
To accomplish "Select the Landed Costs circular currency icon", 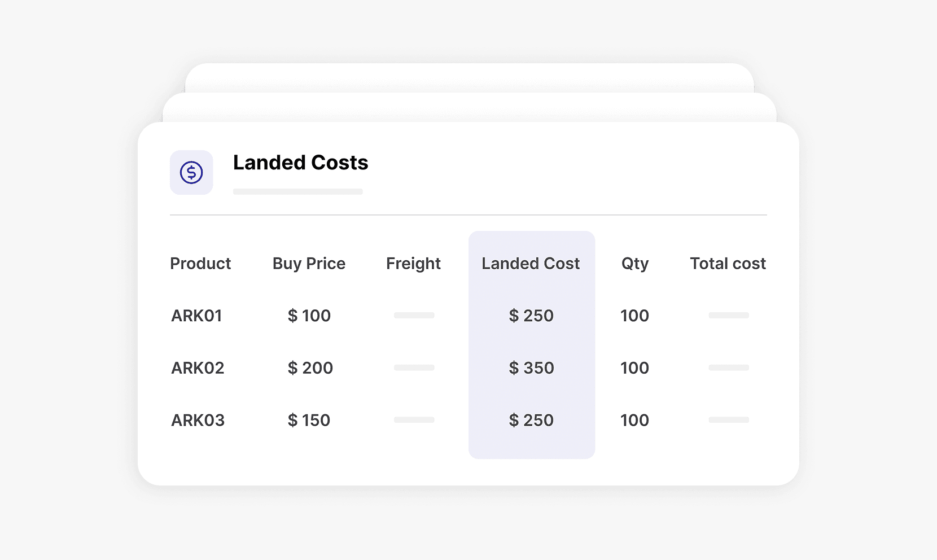I will 191,173.
